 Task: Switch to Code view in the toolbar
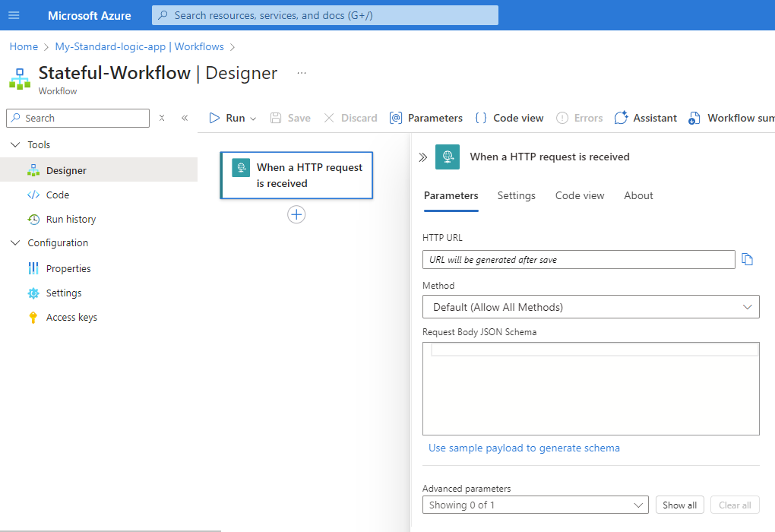509,118
